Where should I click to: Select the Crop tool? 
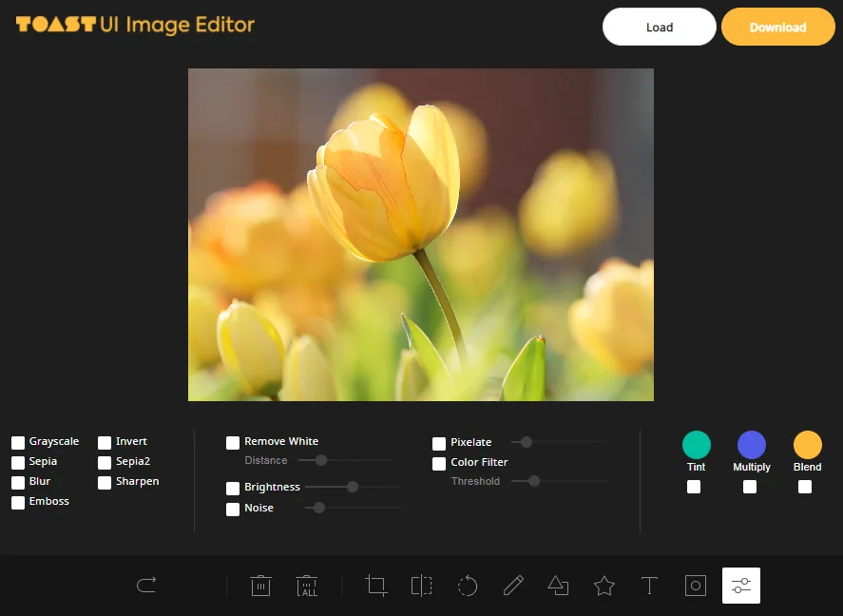tap(376, 586)
